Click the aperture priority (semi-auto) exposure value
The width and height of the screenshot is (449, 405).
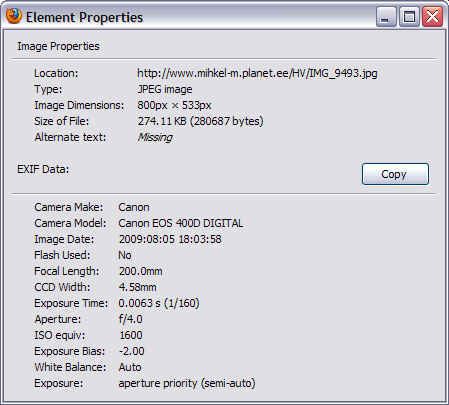(x=187, y=383)
